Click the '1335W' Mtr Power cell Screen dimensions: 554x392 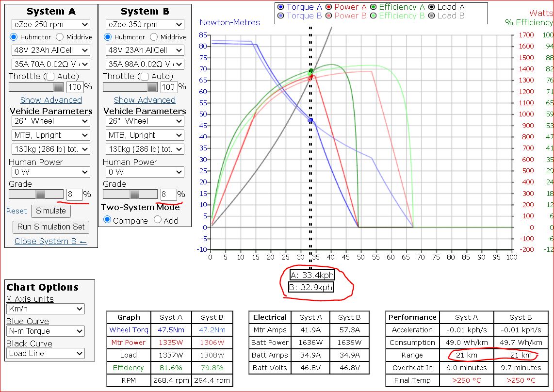pos(171,343)
